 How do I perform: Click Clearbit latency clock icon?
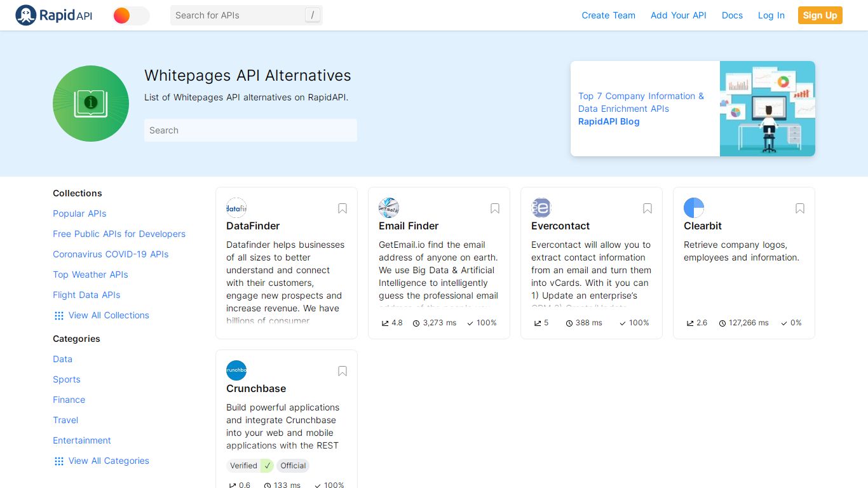tap(722, 323)
